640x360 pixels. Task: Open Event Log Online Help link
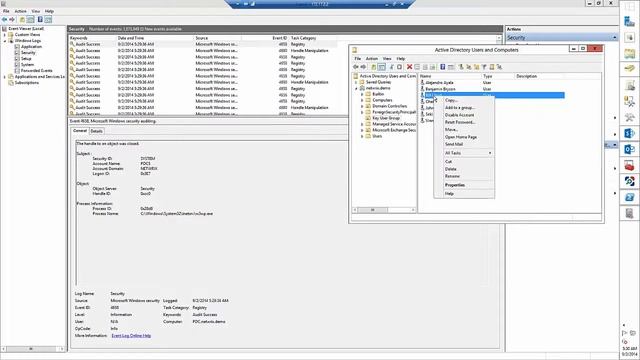131,336
